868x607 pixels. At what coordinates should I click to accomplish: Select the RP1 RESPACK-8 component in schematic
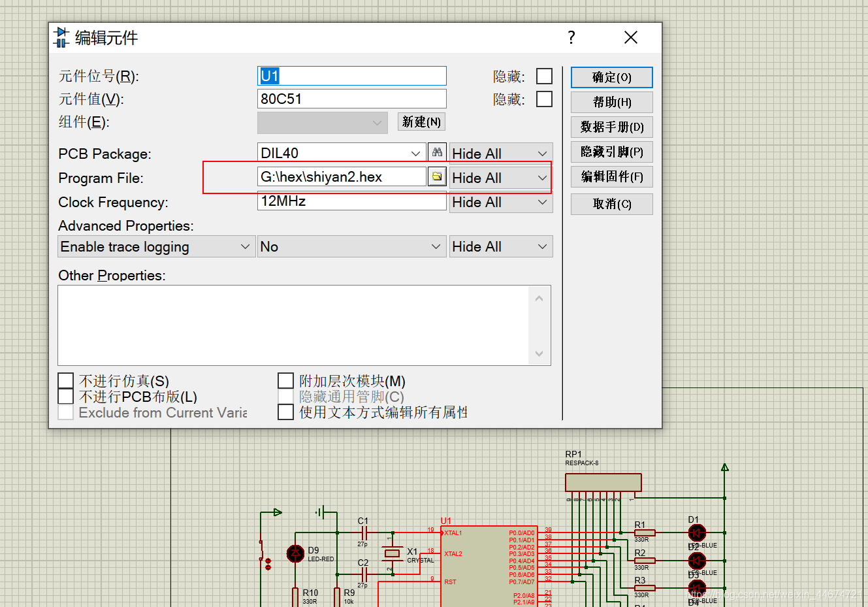point(603,482)
